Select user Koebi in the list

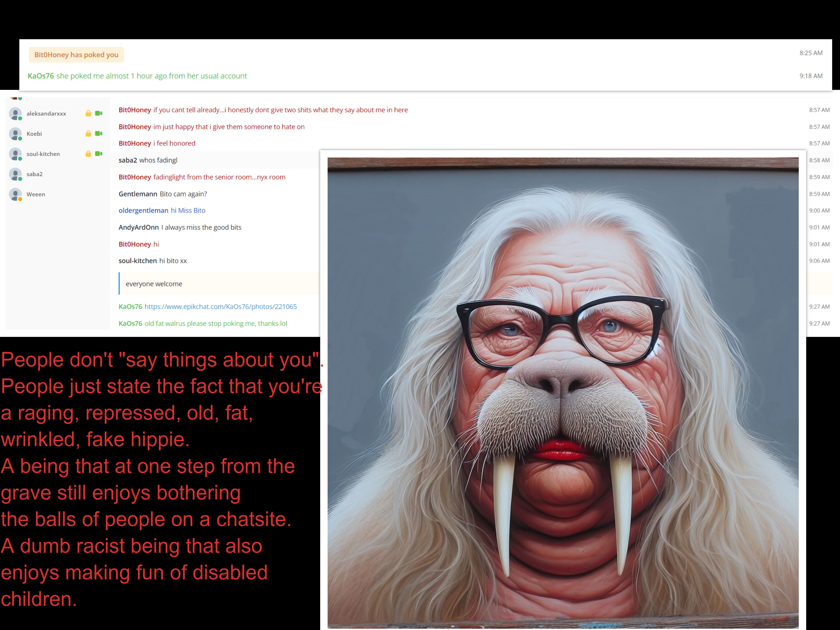(x=34, y=134)
